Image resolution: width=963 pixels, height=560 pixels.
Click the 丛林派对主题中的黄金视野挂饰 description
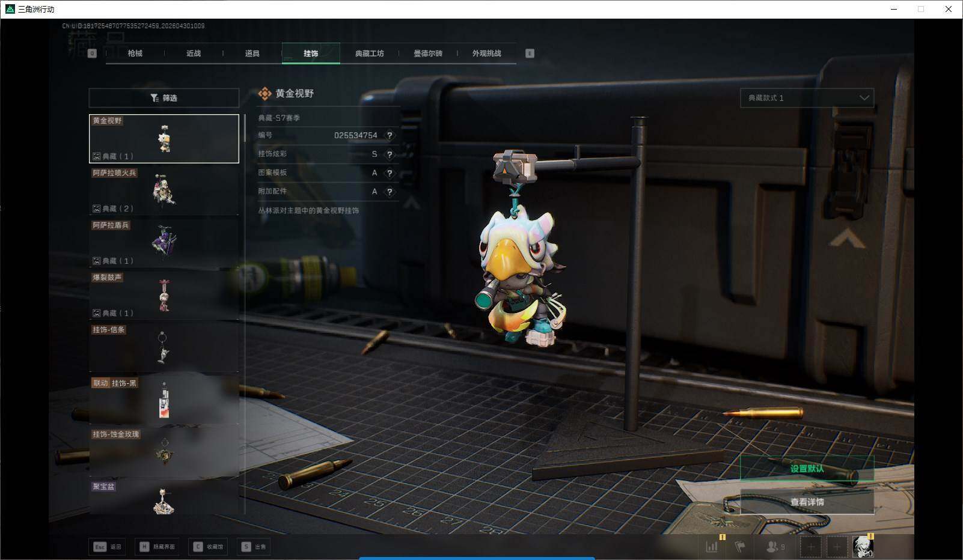coord(308,210)
